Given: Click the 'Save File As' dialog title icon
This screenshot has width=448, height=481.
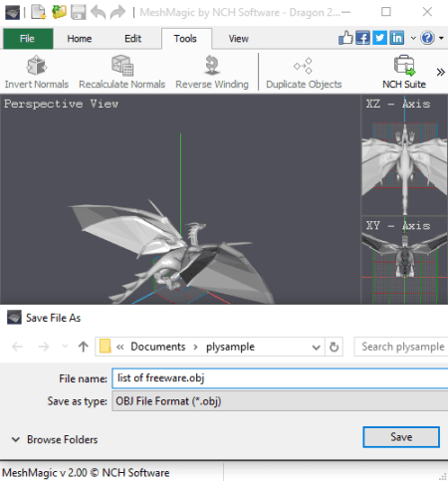Looking at the screenshot, I should [x=14, y=318].
